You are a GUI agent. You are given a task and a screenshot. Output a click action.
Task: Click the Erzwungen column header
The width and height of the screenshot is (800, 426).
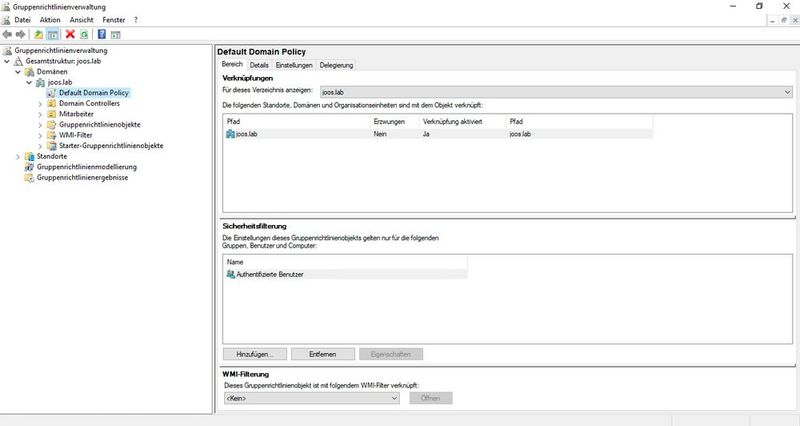click(x=394, y=121)
